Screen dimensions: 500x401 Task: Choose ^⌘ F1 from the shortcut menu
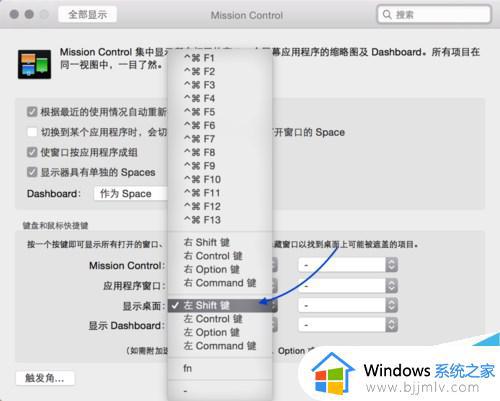(220, 58)
